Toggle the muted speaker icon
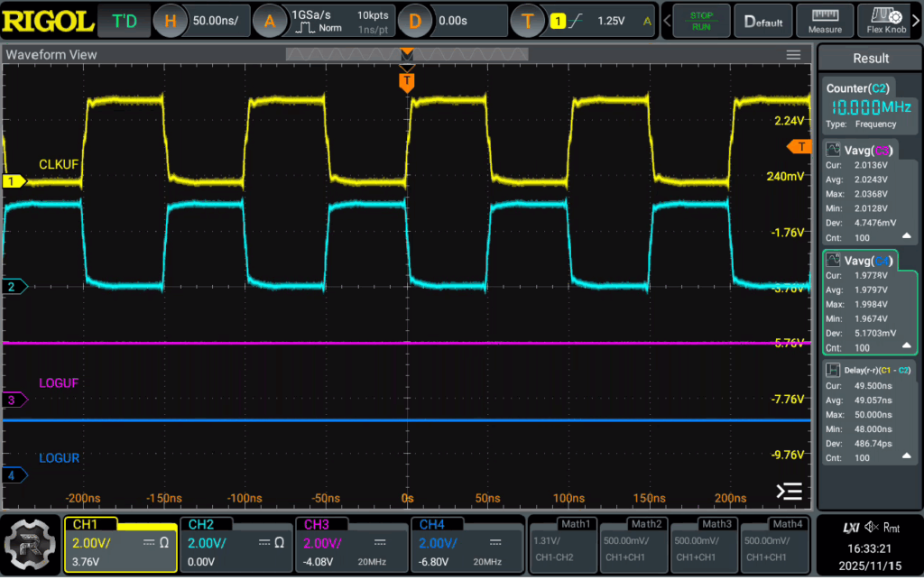Image resolution: width=924 pixels, height=580 pixels. coord(872,528)
